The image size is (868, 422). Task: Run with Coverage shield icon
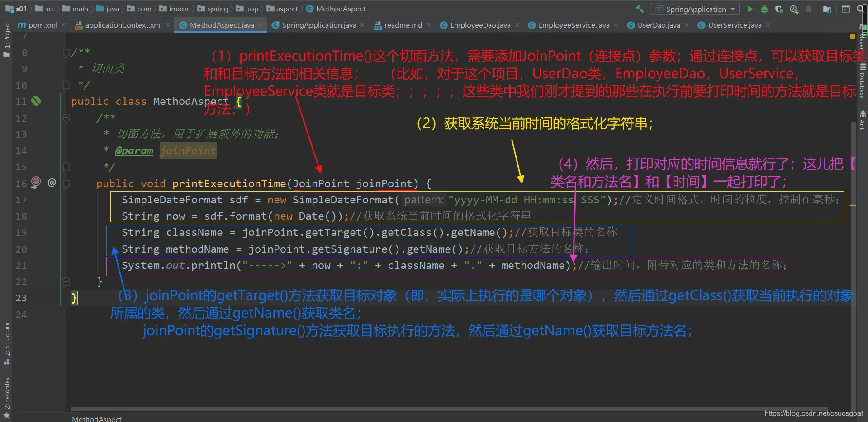click(x=779, y=9)
